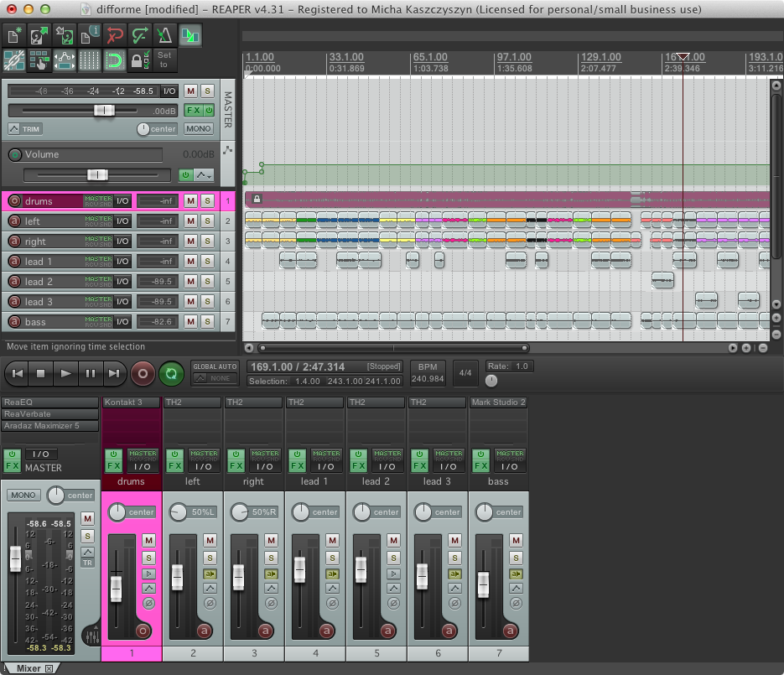Image resolution: width=784 pixels, height=675 pixels.
Task: Mute the lead 2 track in track panel
Action: tap(190, 282)
